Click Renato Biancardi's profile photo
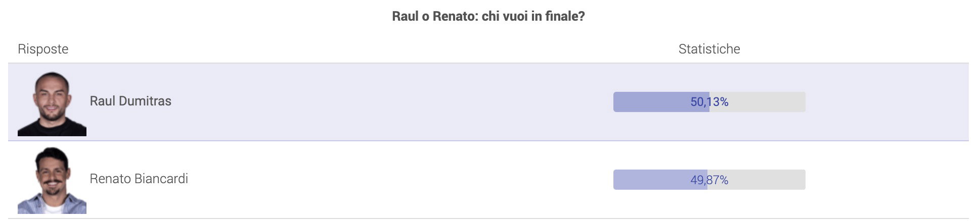Viewport: 980px width, 221px height. [x=52, y=180]
